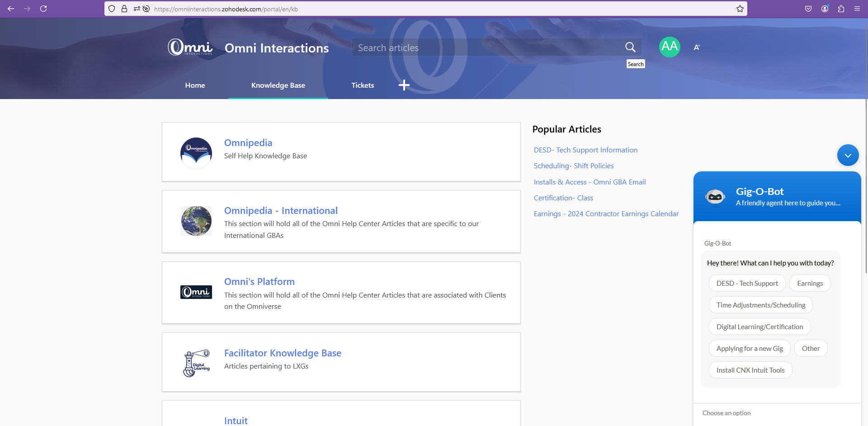The image size is (868, 426).
Task: Bookmark this page with the star icon
Action: click(740, 9)
